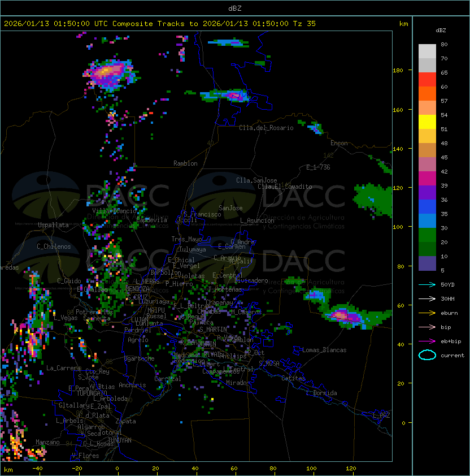Click the 'L_PAZ' map label
The width and height of the screenshot is (470, 476).
point(381,416)
